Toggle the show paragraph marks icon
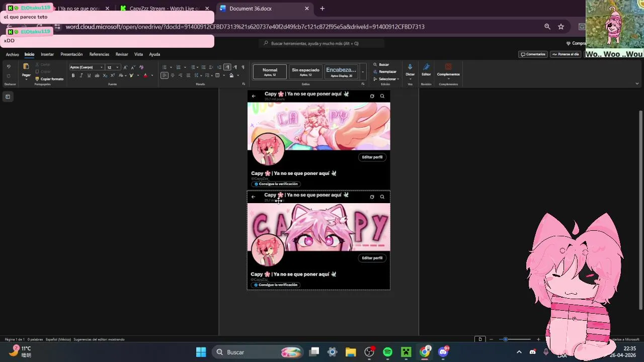This screenshot has height=362, width=644. 243,67
